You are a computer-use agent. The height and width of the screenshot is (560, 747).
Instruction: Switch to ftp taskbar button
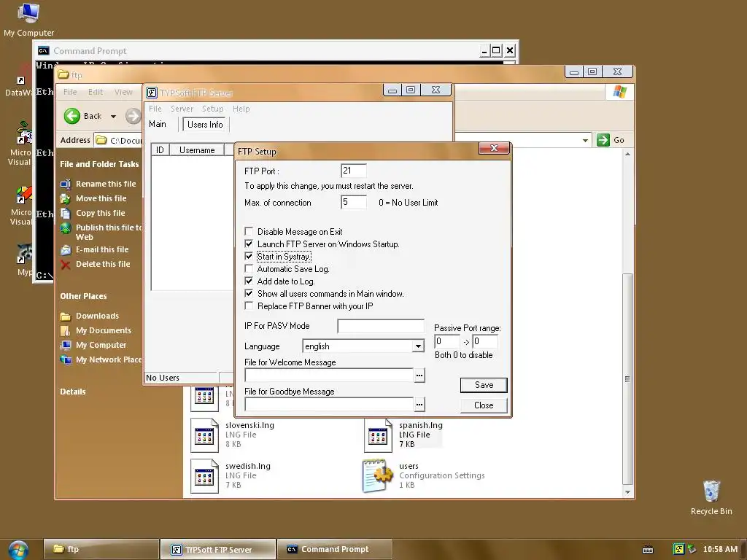tap(101, 549)
